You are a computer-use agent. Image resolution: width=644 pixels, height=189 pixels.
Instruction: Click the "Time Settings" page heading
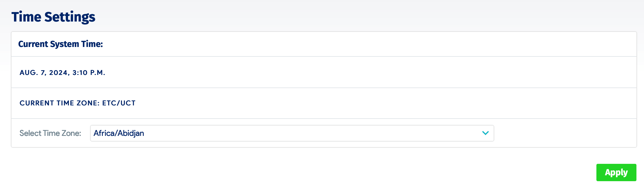53,17
